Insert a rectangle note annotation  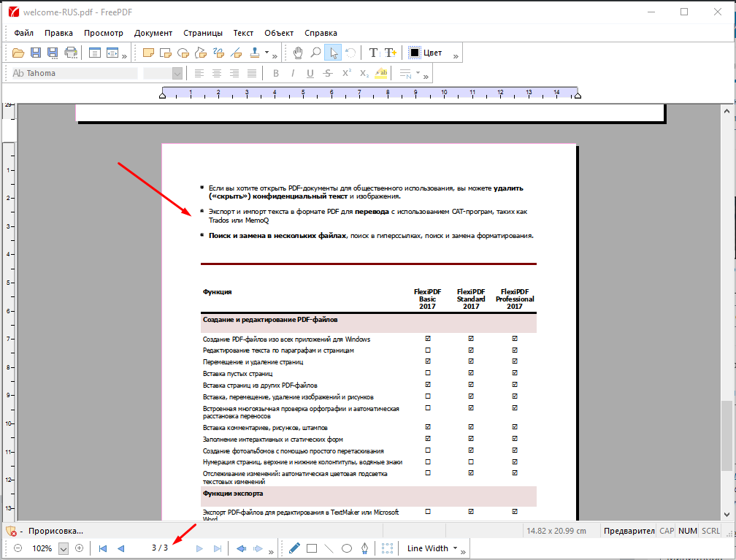[x=166, y=53]
